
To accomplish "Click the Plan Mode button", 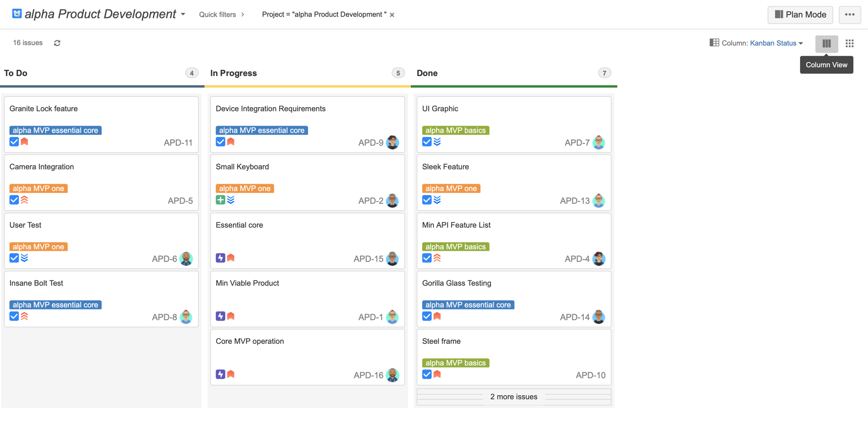I will [x=800, y=15].
